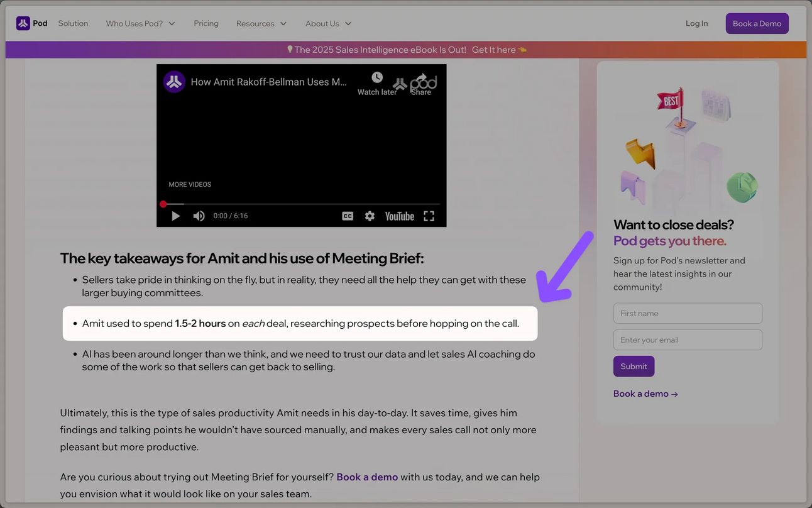Screen dimensions: 812x508
Task: Submit the newsletter signup form
Action: click(x=634, y=367)
